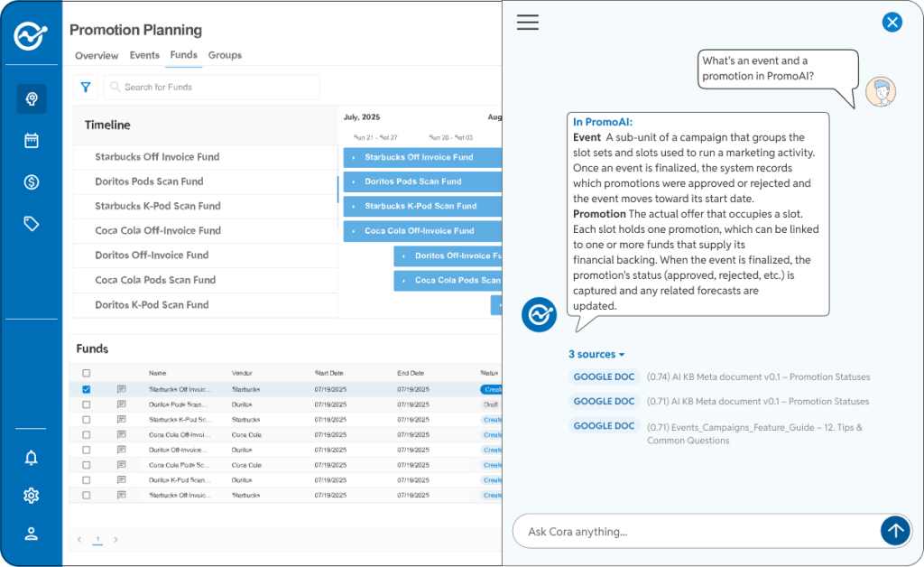Open the settings gear in the sidebar
Viewport: 924px width, 567px height.
[x=32, y=496]
